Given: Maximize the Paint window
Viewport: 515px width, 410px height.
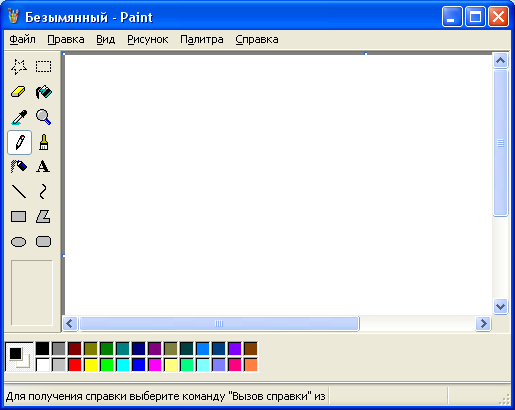Looking at the screenshot, I should [475, 16].
